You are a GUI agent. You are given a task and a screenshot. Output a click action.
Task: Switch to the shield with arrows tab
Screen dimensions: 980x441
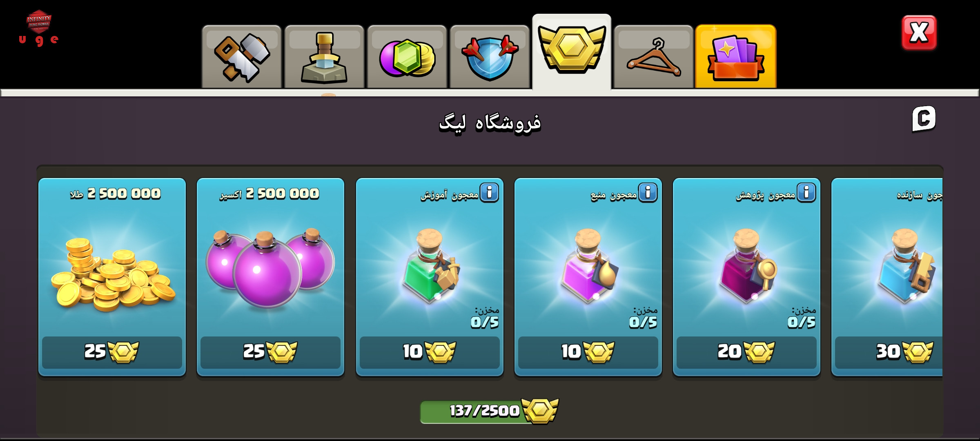coord(490,57)
